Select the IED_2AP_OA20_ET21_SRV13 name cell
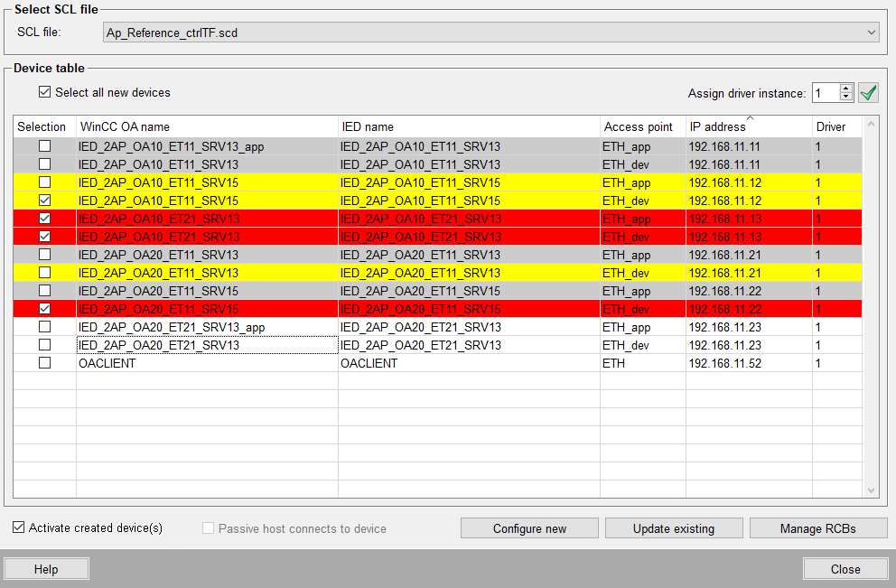This screenshot has width=896, height=588. tap(206, 345)
